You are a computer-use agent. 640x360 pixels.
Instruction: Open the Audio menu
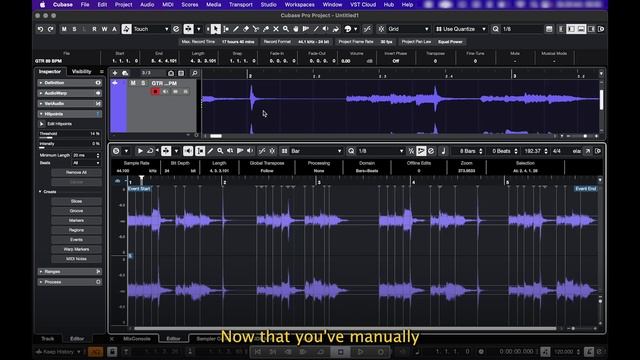tap(147, 4)
